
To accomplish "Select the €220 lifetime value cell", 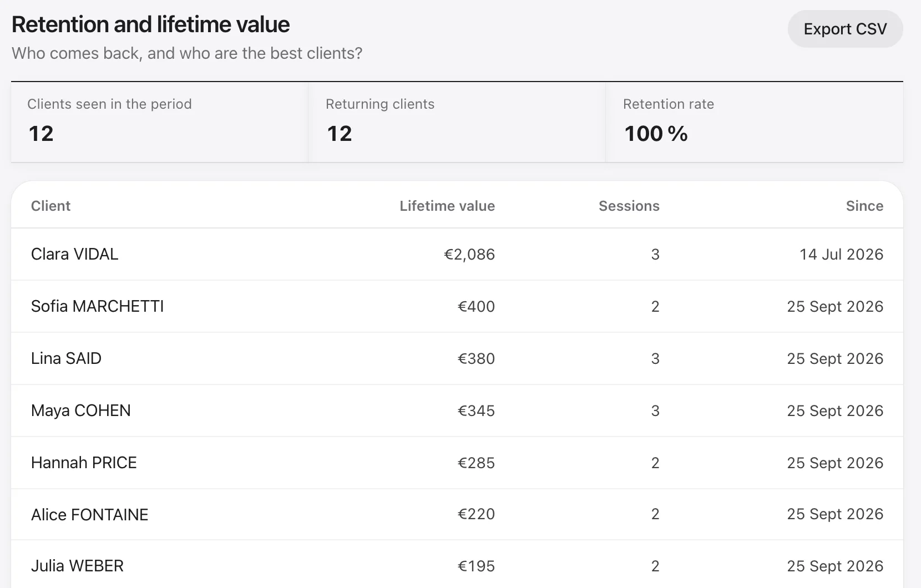I will tap(476, 514).
